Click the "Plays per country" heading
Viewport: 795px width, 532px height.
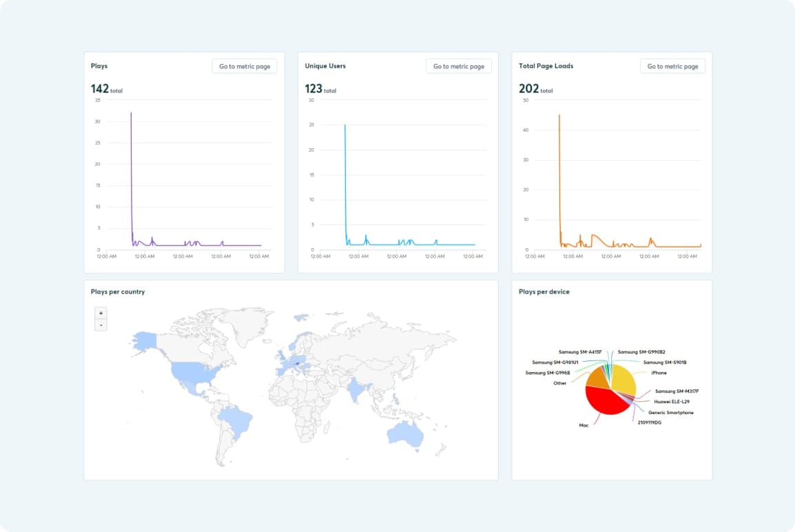118,291
